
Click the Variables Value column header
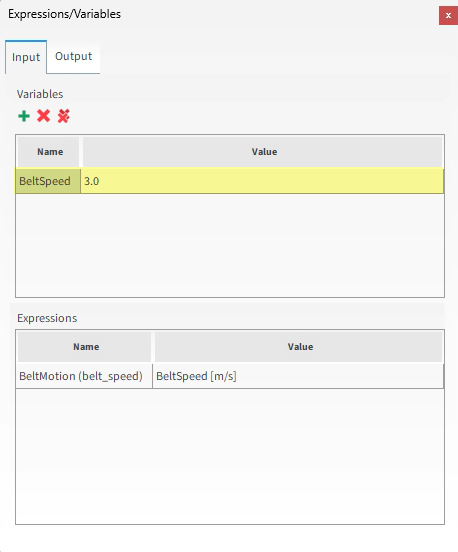tap(263, 152)
